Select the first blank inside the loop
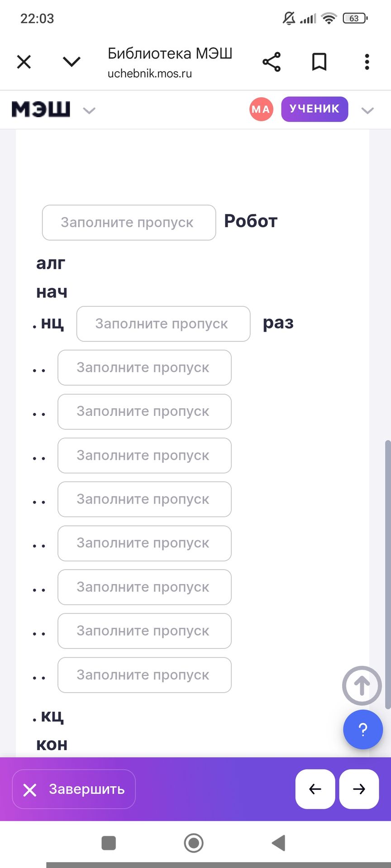This screenshot has height=868, width=391. click(144, 368)
